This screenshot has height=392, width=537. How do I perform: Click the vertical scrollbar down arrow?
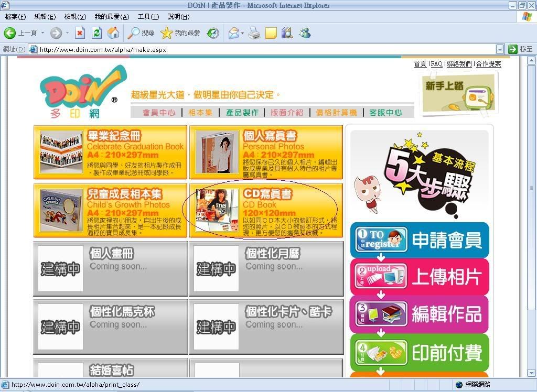click(x=532, y=373)
